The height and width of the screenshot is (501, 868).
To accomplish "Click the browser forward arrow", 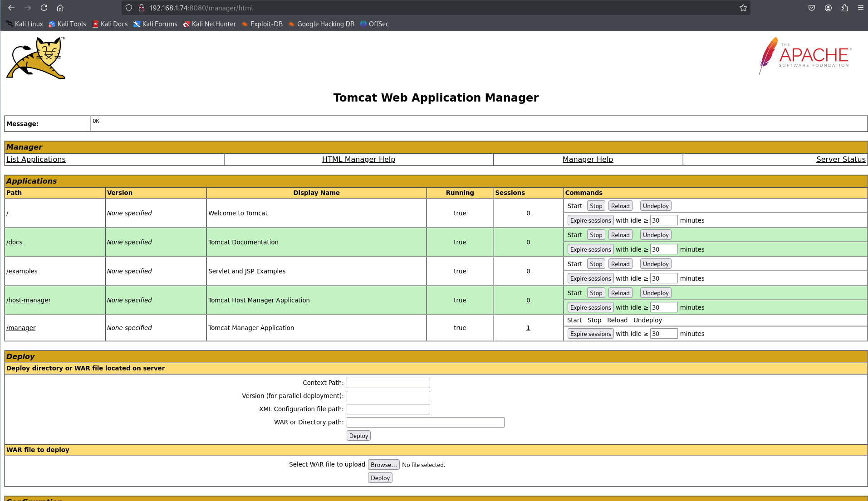I will pos(28,8).
